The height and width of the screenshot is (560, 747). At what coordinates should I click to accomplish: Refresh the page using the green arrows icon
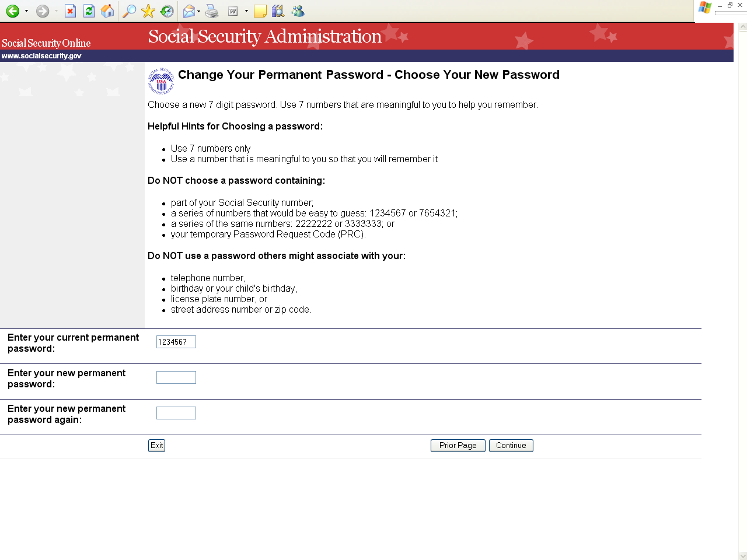[x=89, y=11]
